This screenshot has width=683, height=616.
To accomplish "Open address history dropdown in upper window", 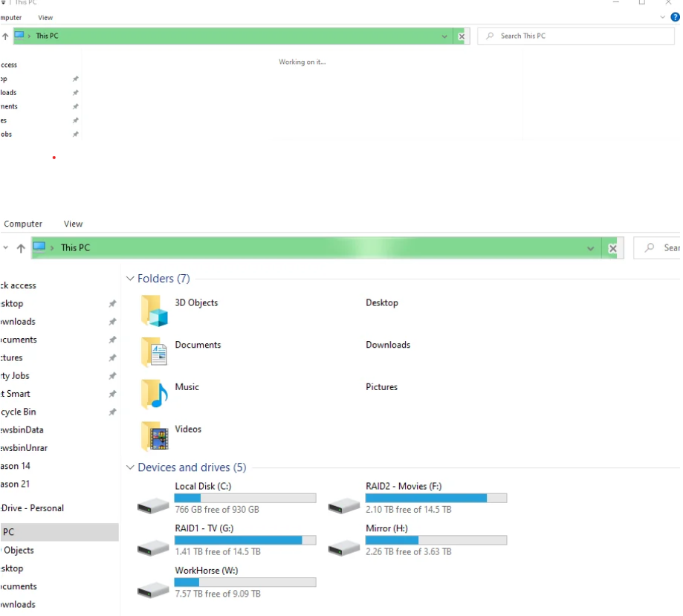I will tap(444, 36).
